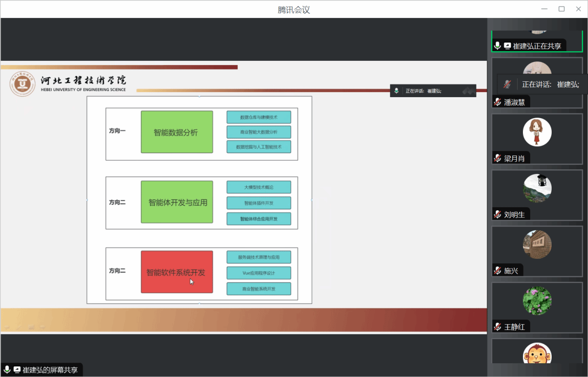Click the muted mic icon beside 王静红
Screen dimensions: 588x377
click(497, 327)
